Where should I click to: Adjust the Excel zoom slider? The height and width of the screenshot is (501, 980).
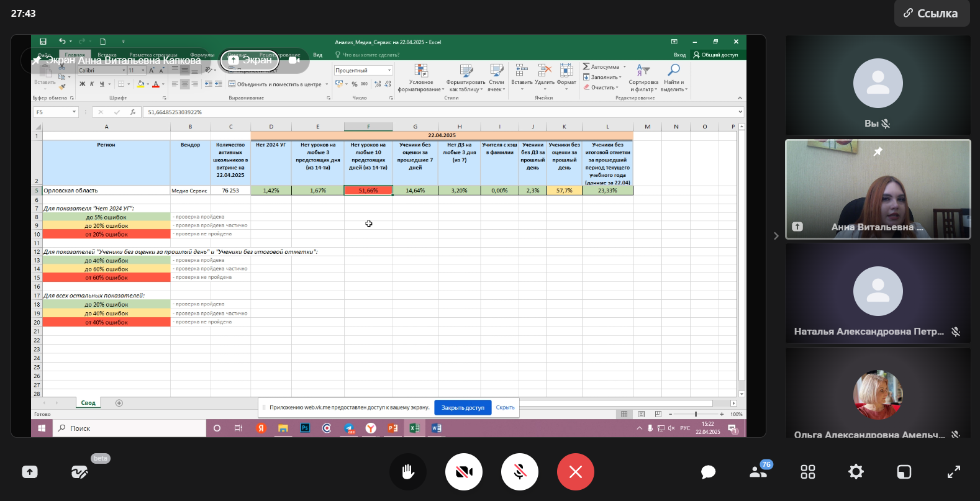click(x=696, y=414)
